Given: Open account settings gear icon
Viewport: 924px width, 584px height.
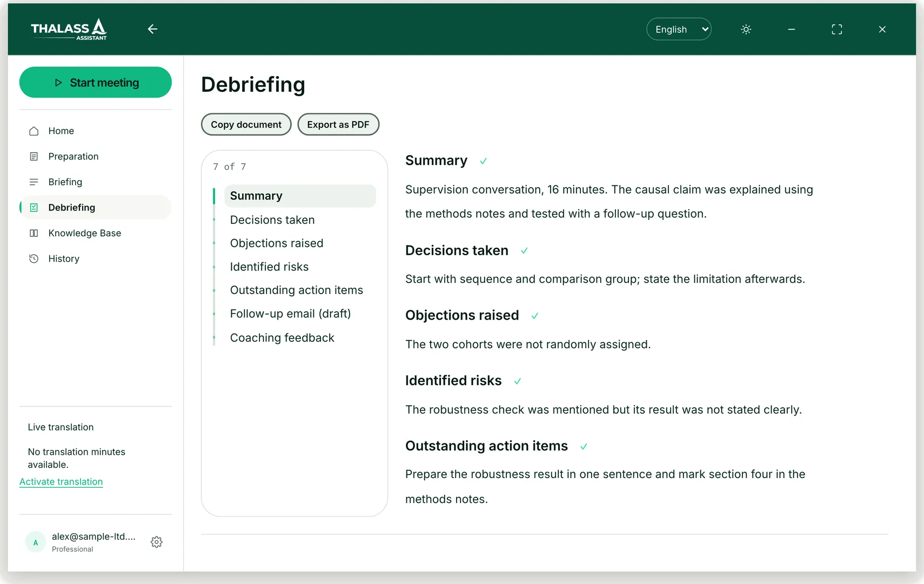Looking at the screenshot, I should click(x=157, y=542).
